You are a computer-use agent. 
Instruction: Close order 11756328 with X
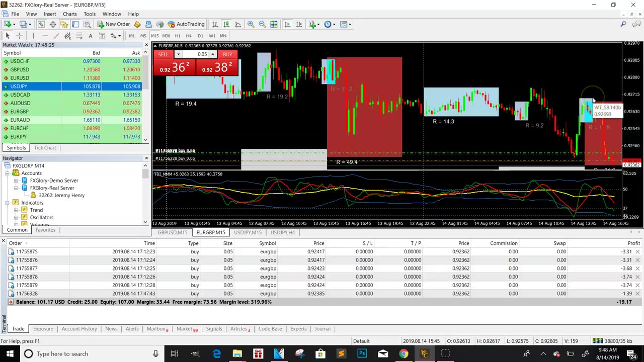pos(637,294)
